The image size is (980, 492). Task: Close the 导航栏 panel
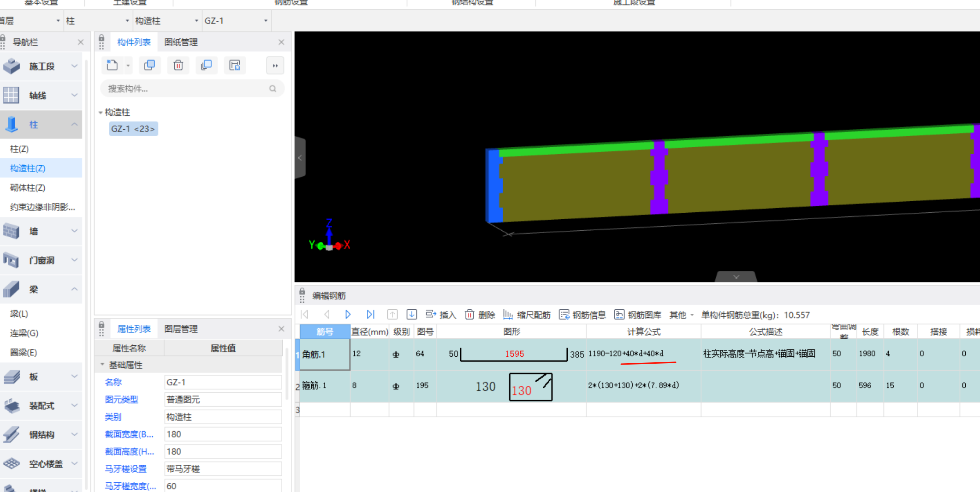pyautogui.click(x=81, y=42)
